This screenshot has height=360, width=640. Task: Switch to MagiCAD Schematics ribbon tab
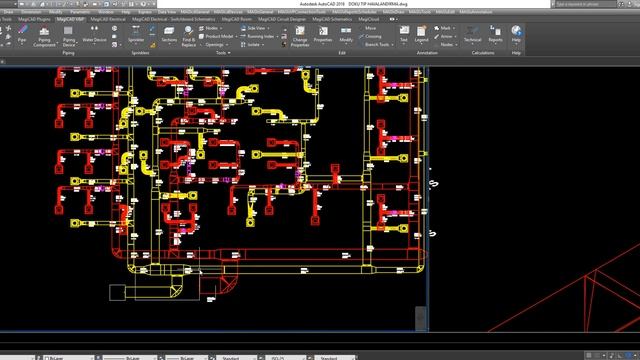point(332,19)
